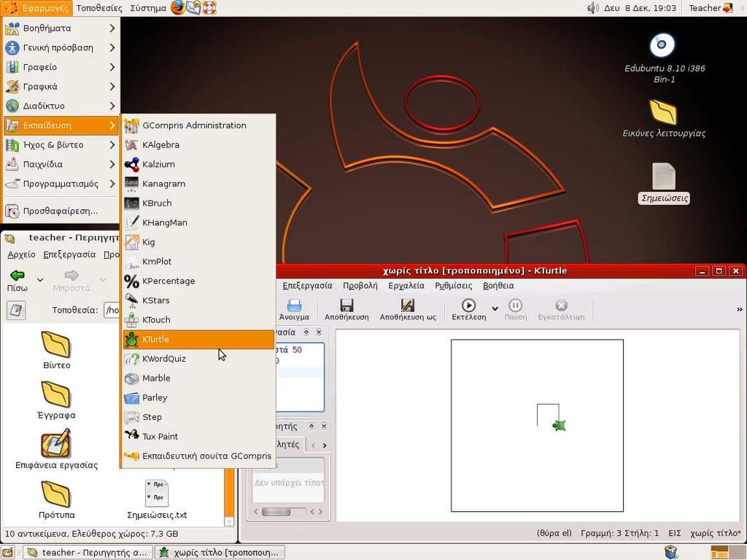Open Edubuntu 8.10 i386 disc icon on desktop
747x560 pixels.
pos(662,45)
